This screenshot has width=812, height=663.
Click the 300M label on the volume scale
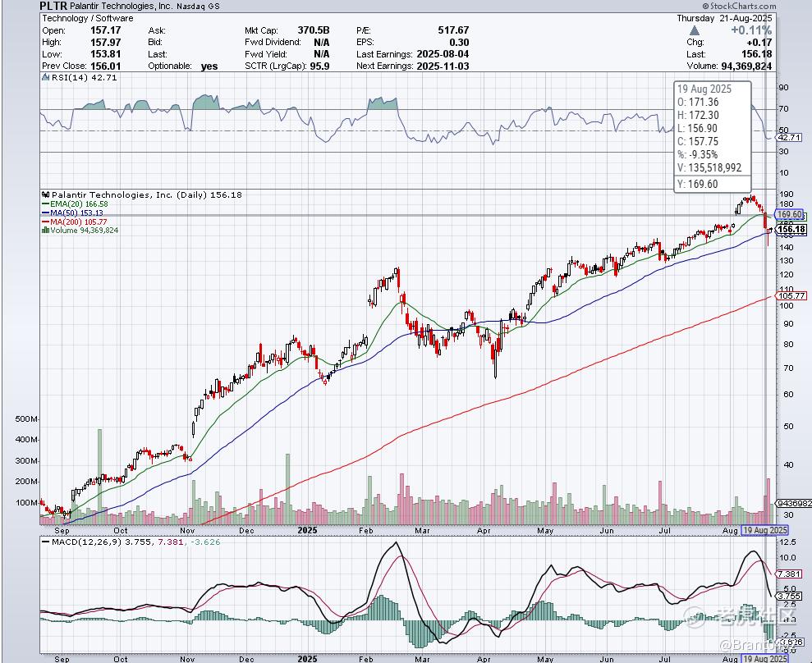[x=26, y=460]
